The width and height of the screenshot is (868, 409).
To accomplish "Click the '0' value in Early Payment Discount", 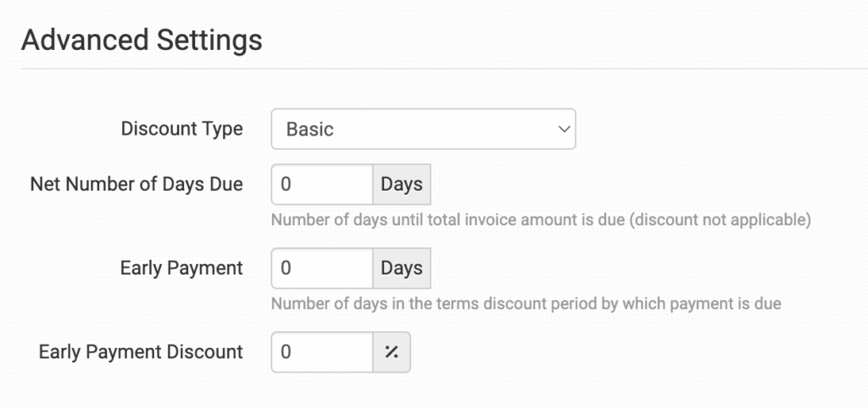I will tap(286, 351).
